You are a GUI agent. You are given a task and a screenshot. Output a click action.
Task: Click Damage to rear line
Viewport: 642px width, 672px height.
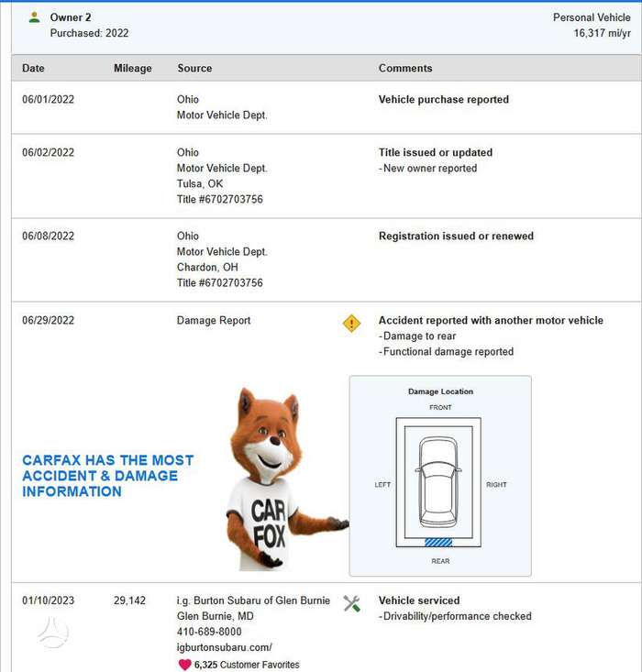click(417, 336)
